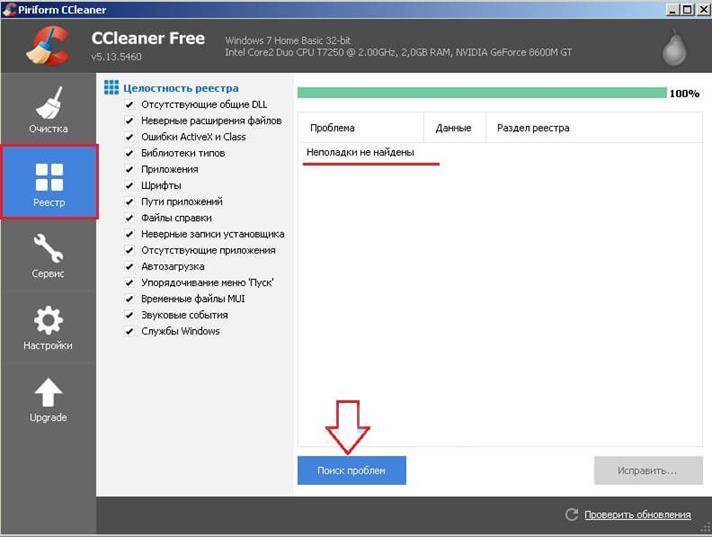Toggle the Шрифты checkbox

point(129,186)
